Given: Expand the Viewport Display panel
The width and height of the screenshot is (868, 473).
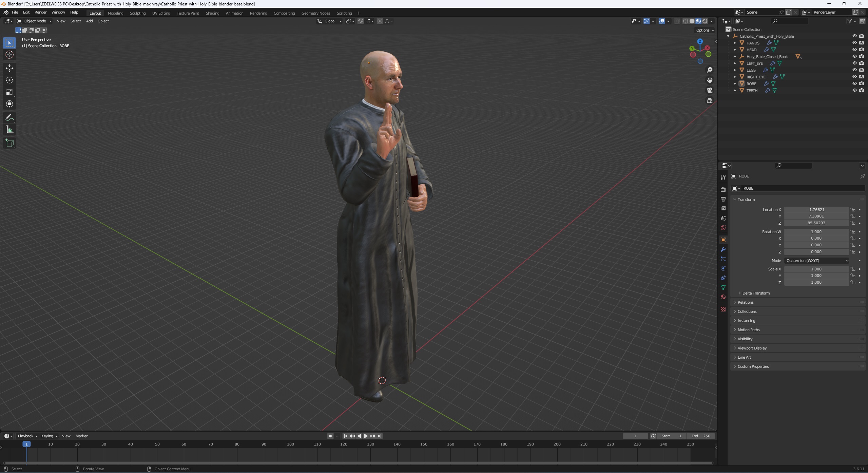Looking at the screenshot, I should click(752, 348).
